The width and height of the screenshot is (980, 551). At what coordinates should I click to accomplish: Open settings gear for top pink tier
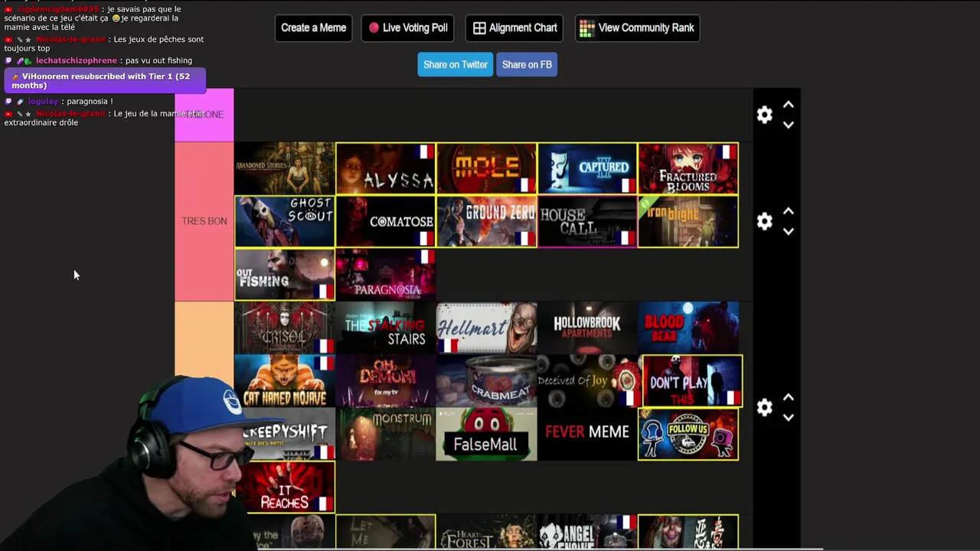(x=764, y=115)
